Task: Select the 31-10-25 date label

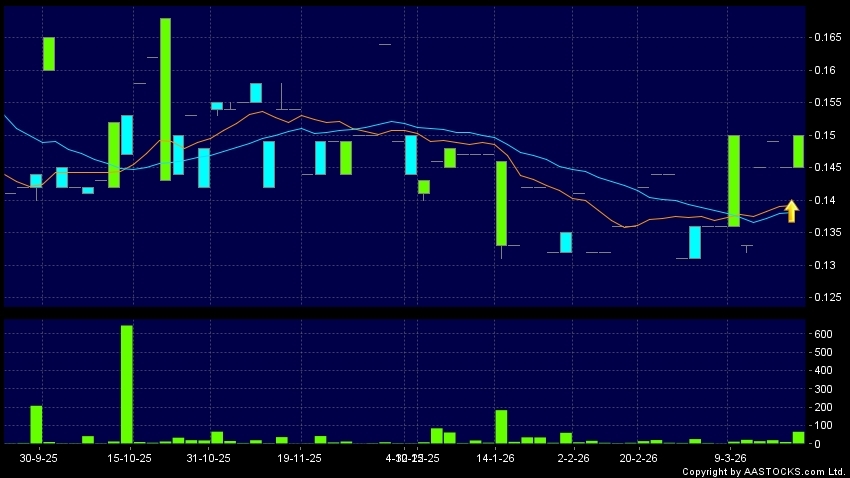Action: (x=209, y=458)
